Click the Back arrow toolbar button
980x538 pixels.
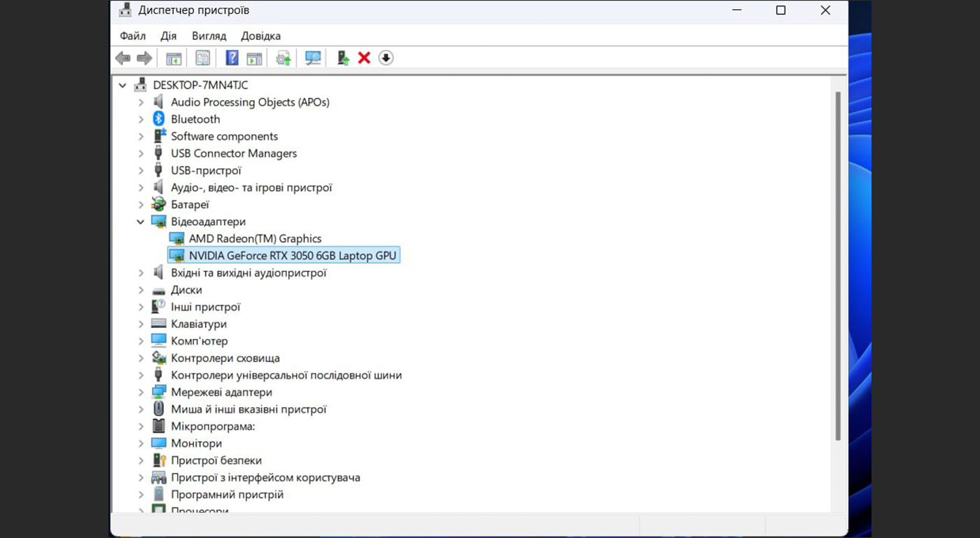(x=123, y=58)
